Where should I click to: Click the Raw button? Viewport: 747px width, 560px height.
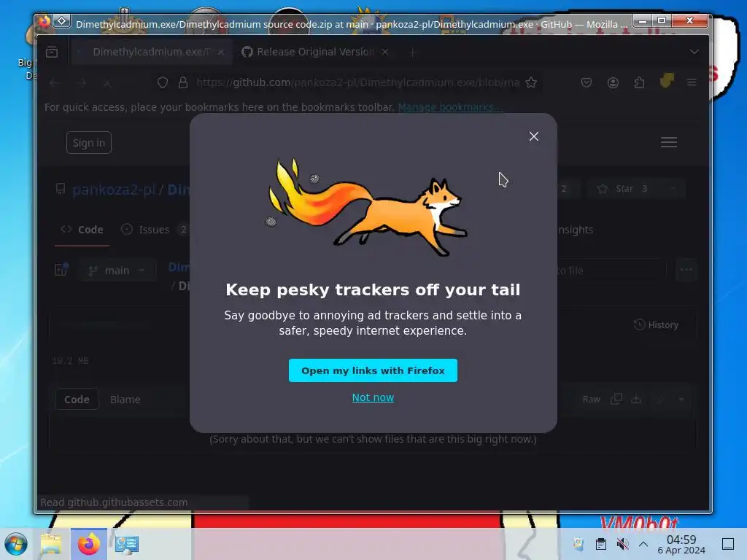(x=591, y=399)
